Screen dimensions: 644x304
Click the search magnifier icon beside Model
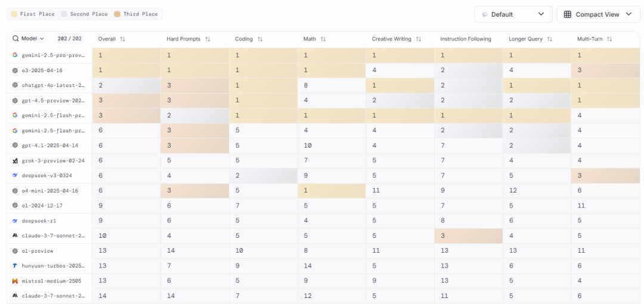click(x=16, y=39)
